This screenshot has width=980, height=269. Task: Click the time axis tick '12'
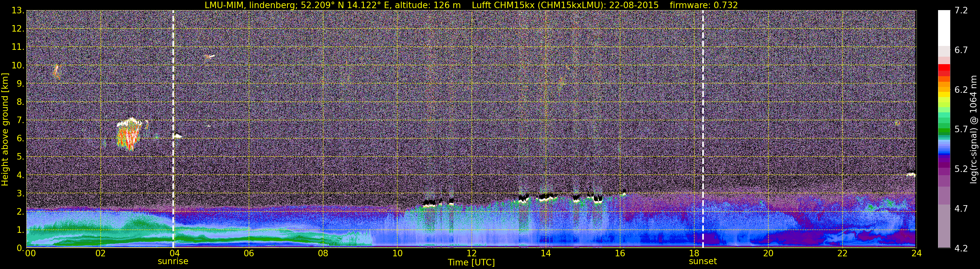click(x=471, y=253)
